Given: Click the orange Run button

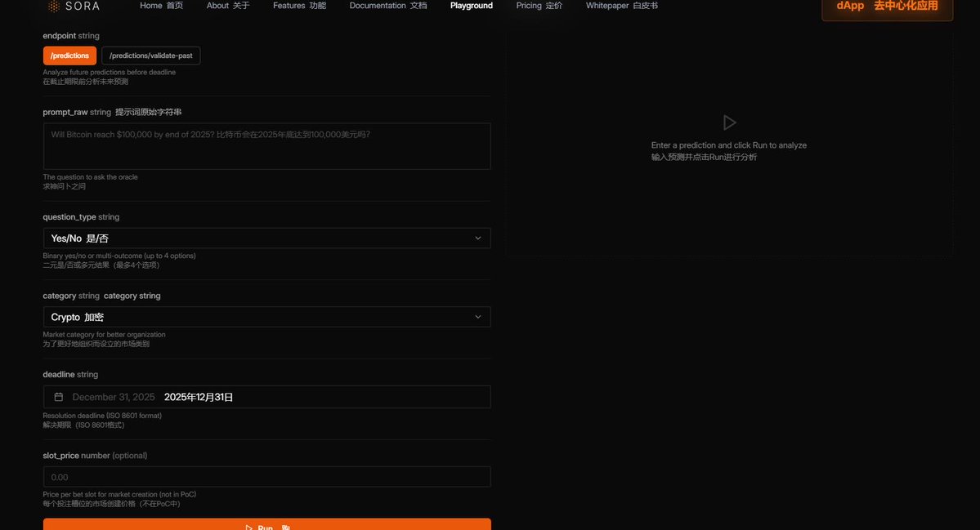Looking at the screenshot, I should pyautogui.click(x=267, y=524).
